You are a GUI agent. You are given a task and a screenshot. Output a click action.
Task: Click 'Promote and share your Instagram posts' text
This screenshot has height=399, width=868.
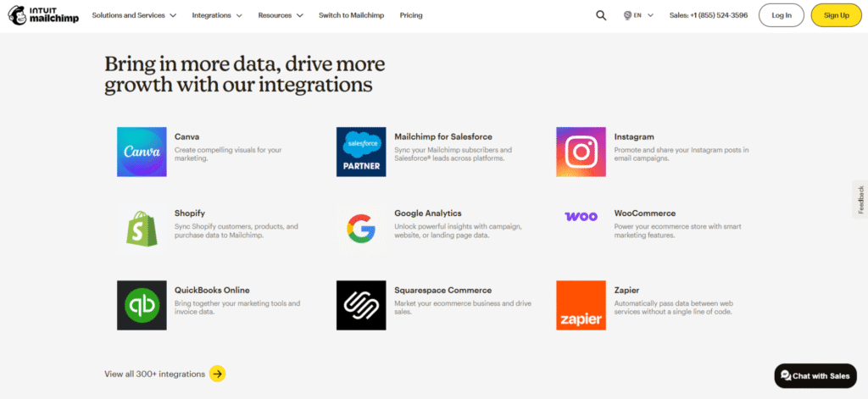pos(681,154)
